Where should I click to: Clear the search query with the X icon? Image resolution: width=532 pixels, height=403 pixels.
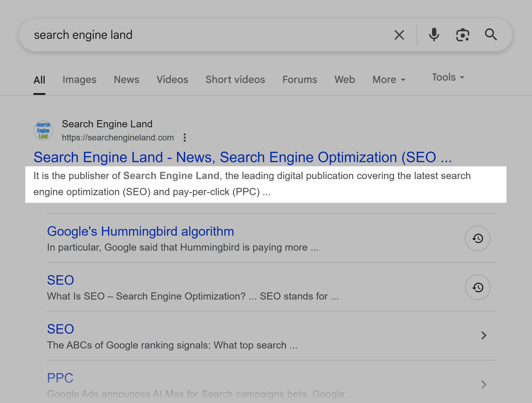399,35
